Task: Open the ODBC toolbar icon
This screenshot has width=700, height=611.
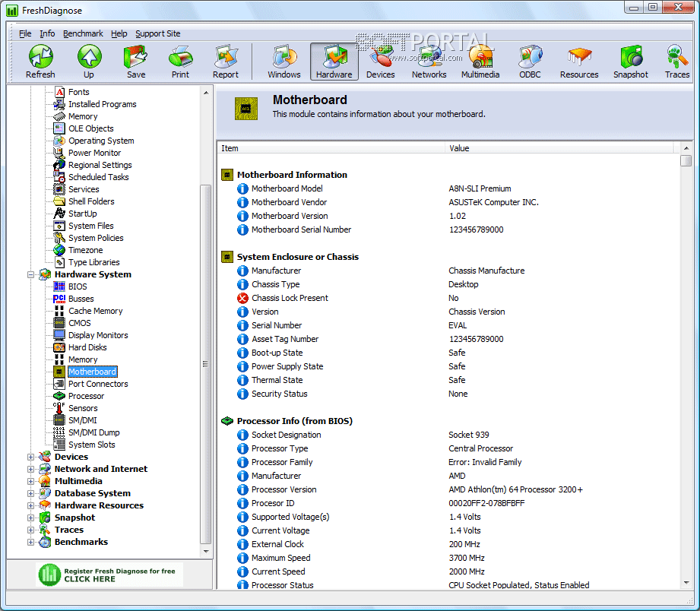Action: pyautogui.click(x=530, y=62)
